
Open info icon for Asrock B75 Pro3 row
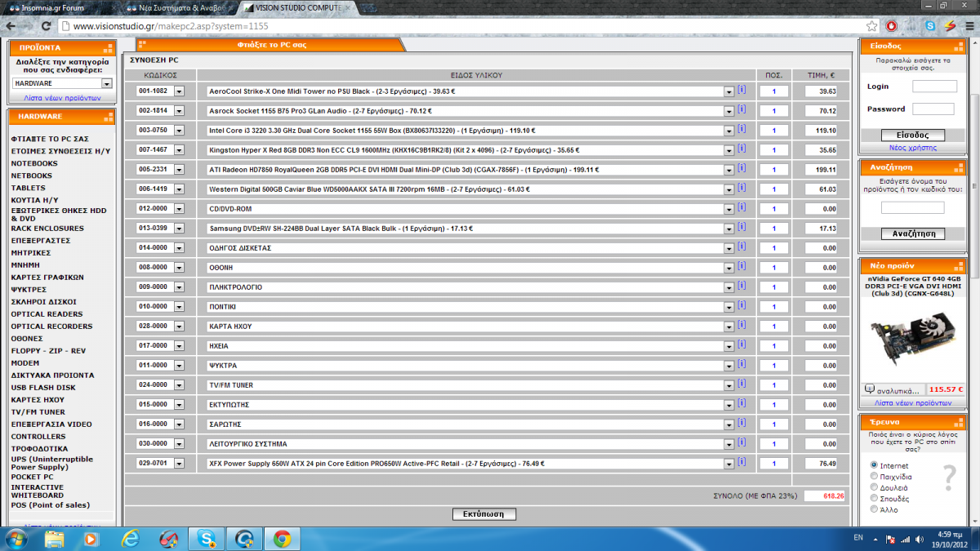[742, 109]
